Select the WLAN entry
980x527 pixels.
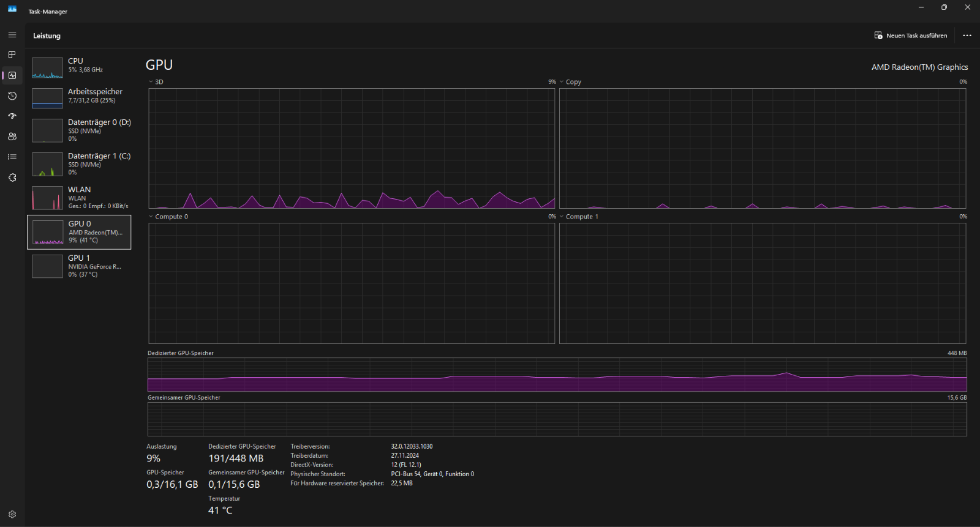point(79,198)
